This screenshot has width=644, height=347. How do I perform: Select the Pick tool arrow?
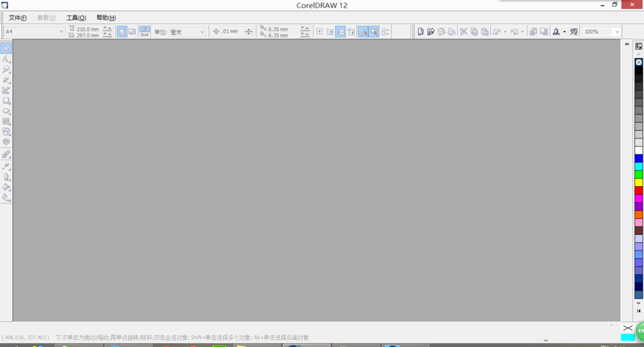pos(6,48)
